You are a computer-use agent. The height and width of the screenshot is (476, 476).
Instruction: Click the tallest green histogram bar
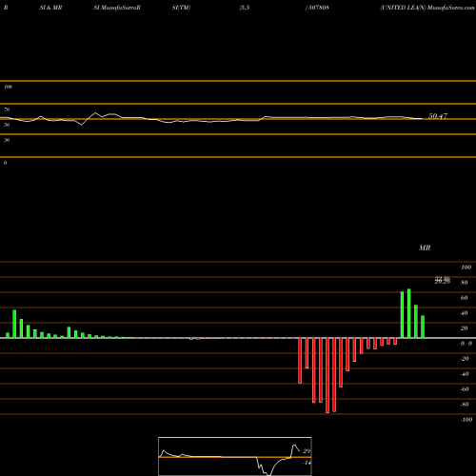409,313
